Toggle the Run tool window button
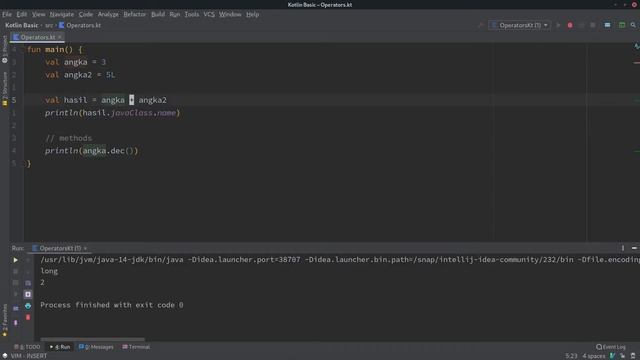Screen dimensions: 640x360 click(60, 347)
